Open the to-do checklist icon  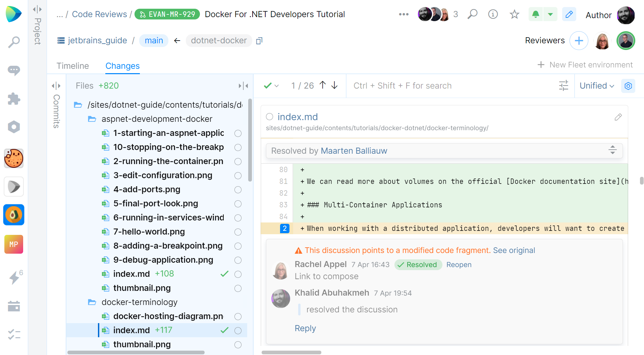click(14, 334)
